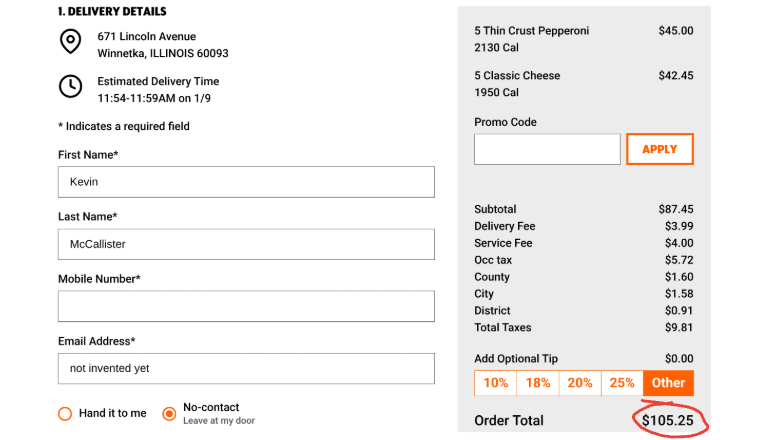Click the circled $105.25 order total
The image size is (764, 440).
[x=668, y=420]
